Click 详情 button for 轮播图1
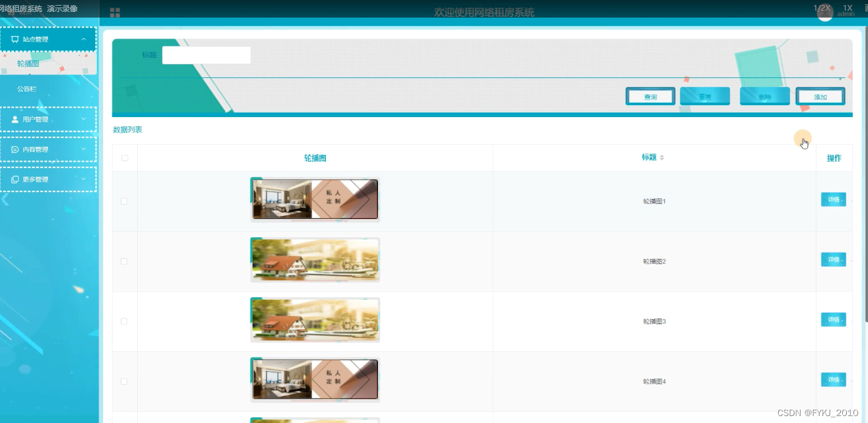868x423 pixels. (833, 200)
